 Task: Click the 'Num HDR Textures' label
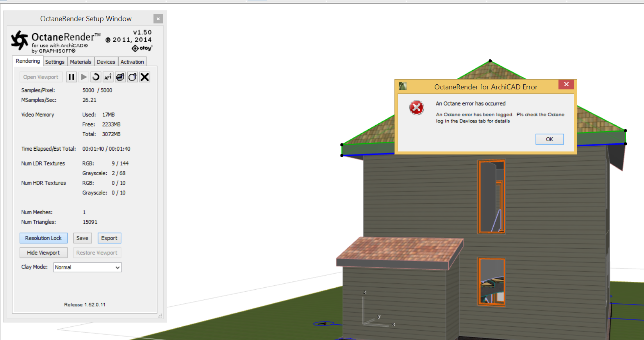point(44,183)
